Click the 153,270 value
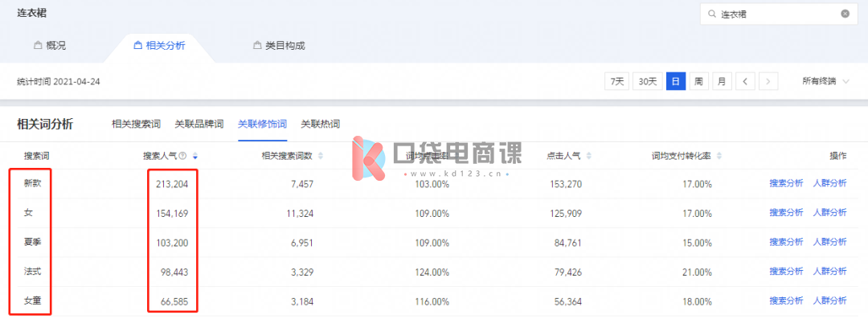The width and height of the screenshot is (868, 319). point(565,184)
